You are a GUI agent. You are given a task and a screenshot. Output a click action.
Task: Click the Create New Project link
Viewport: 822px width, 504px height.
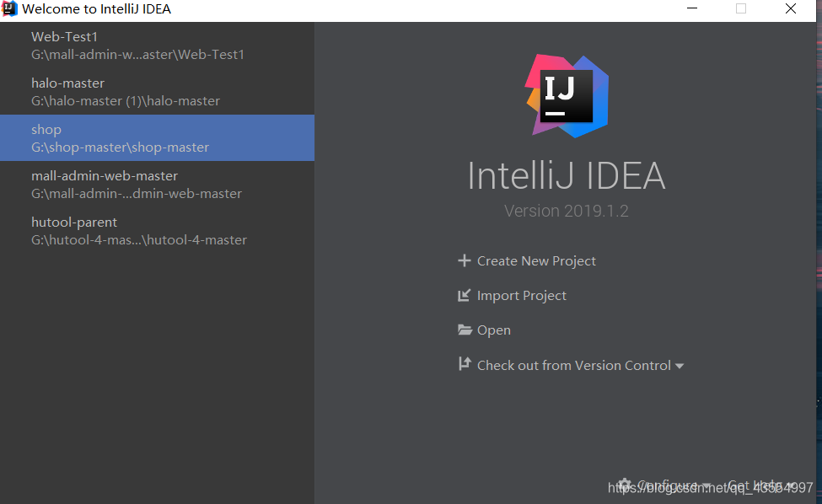coord(536,261)
